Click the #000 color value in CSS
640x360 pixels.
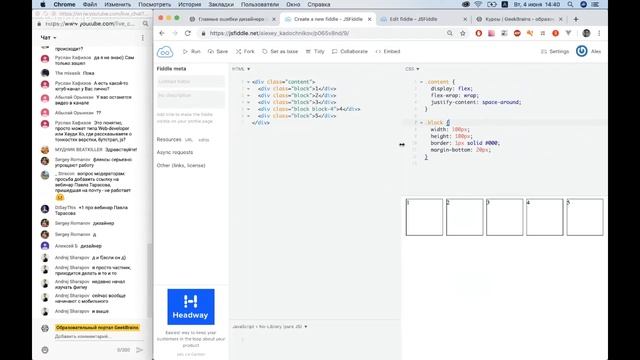click(491, 143)
